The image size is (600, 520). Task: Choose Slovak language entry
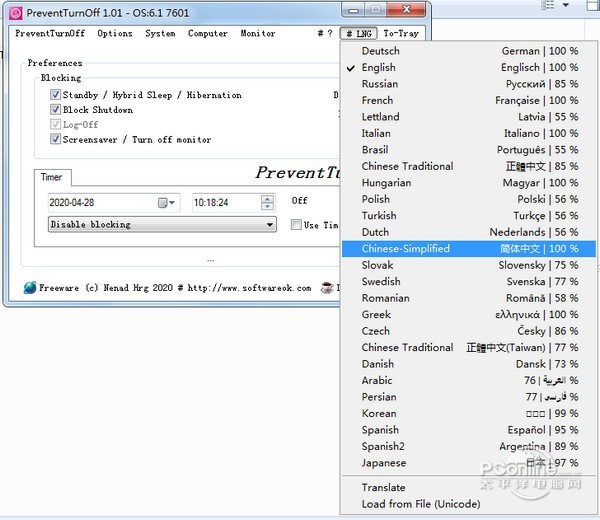pos(469,265)
